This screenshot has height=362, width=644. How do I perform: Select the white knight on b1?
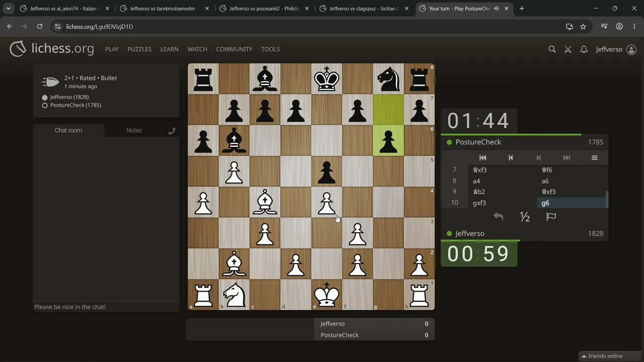click(x=234, y=294)
